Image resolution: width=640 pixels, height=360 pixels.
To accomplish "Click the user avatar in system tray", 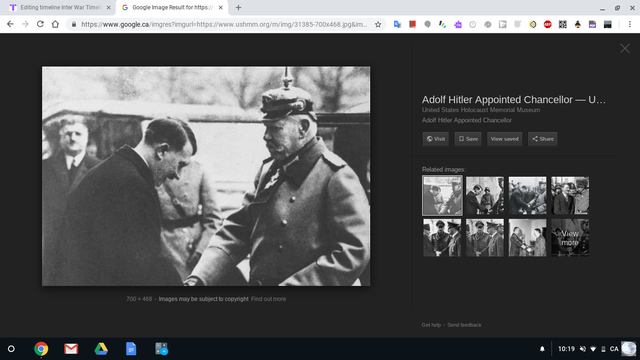I will point(629,349).
